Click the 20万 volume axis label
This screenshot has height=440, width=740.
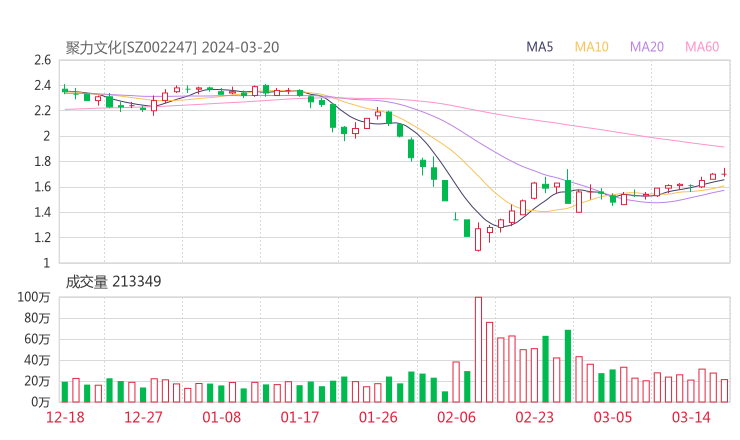point(37,381)
